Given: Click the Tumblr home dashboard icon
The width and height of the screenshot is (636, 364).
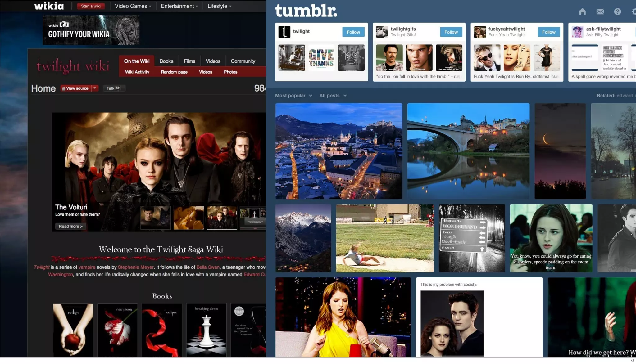Looking at the screenshot, I should click(582, 12).
